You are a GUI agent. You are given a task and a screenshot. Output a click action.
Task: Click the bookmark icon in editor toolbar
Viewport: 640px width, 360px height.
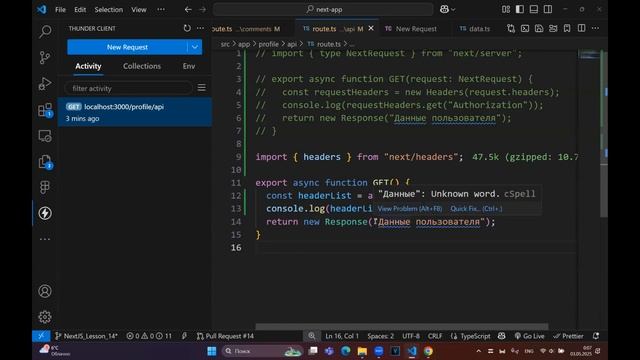pos(567,28)
